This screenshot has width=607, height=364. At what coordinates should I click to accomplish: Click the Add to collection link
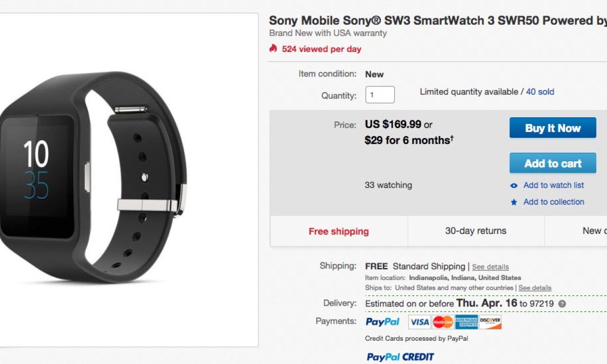click(553, 202)
